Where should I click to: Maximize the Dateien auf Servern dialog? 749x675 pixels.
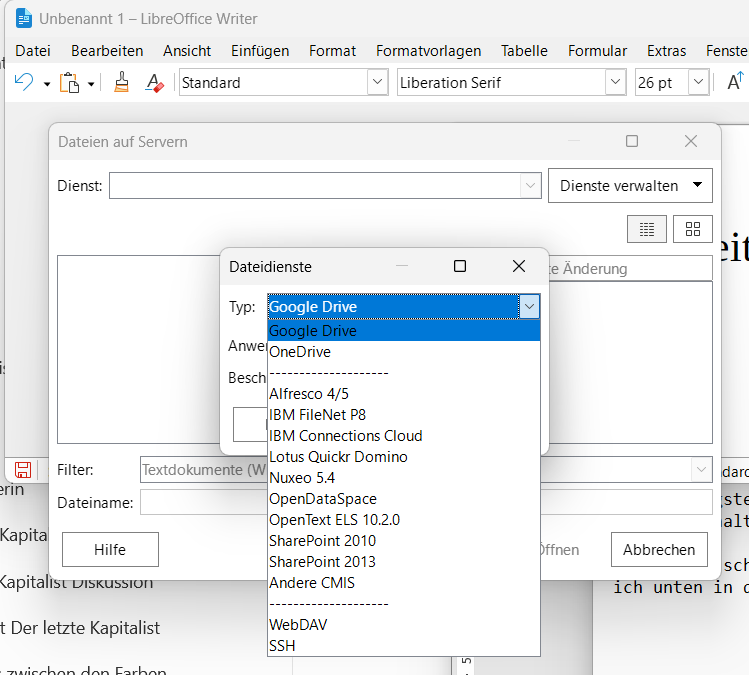point(632,141)
